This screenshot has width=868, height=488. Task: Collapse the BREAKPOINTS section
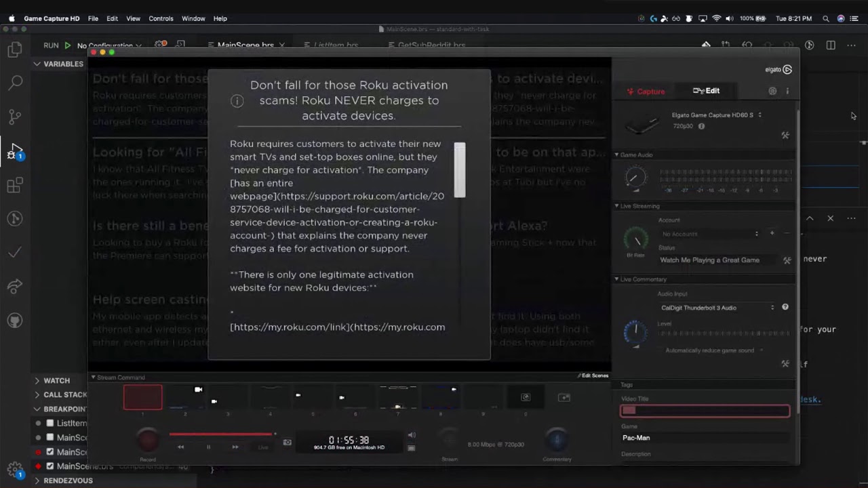60,409
